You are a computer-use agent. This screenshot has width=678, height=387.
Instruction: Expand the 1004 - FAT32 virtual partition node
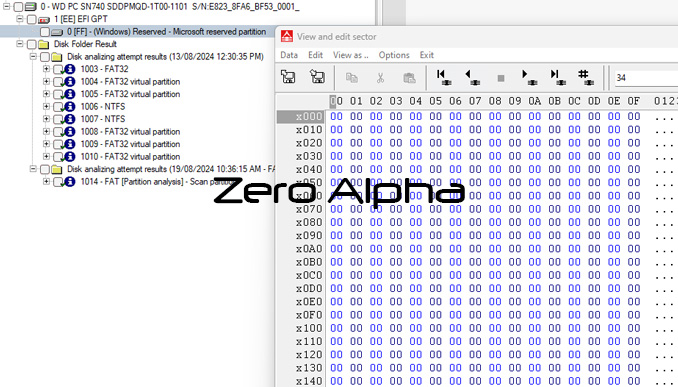46,81
